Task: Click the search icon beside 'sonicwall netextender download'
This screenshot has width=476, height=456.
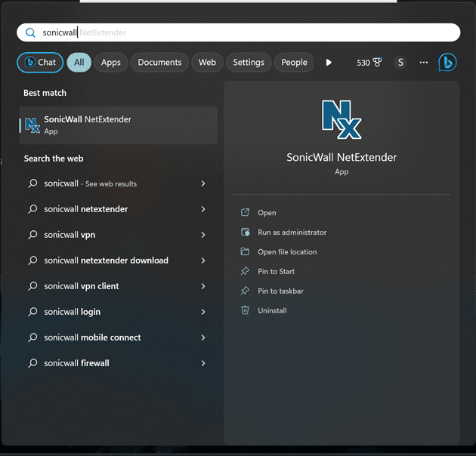Action: 32,260
